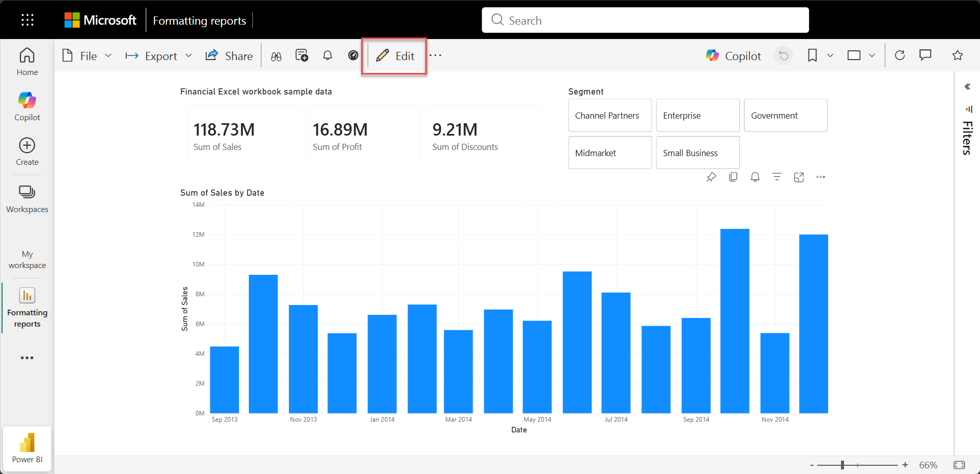Image resolution: width=980 pixels, height=474 pixels.
Task: Add report to favorites star
Action: 957,55
